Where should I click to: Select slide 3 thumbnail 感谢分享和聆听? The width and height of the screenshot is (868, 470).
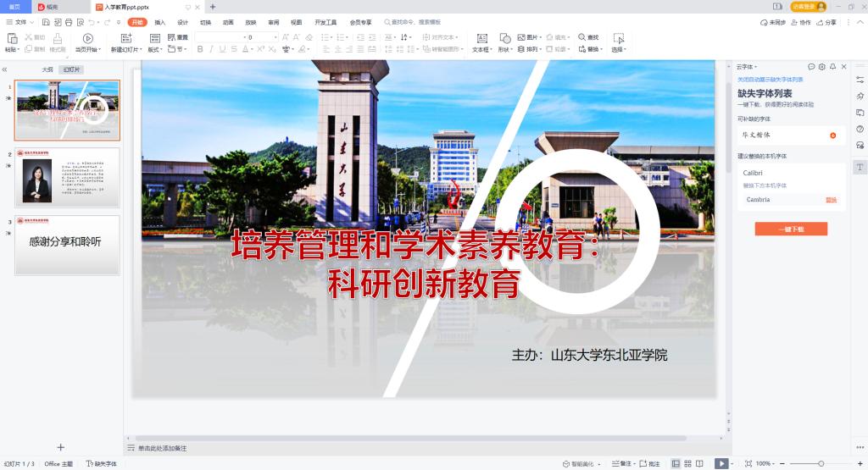point(67,245)
